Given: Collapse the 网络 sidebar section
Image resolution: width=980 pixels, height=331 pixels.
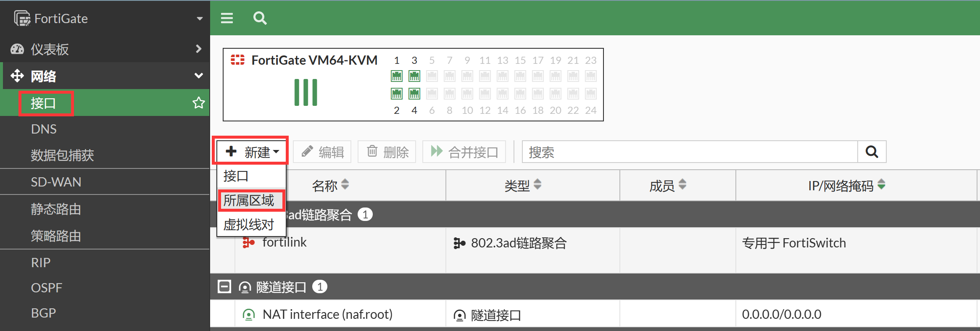Looking at the screenshot, I should coord(198,76).
